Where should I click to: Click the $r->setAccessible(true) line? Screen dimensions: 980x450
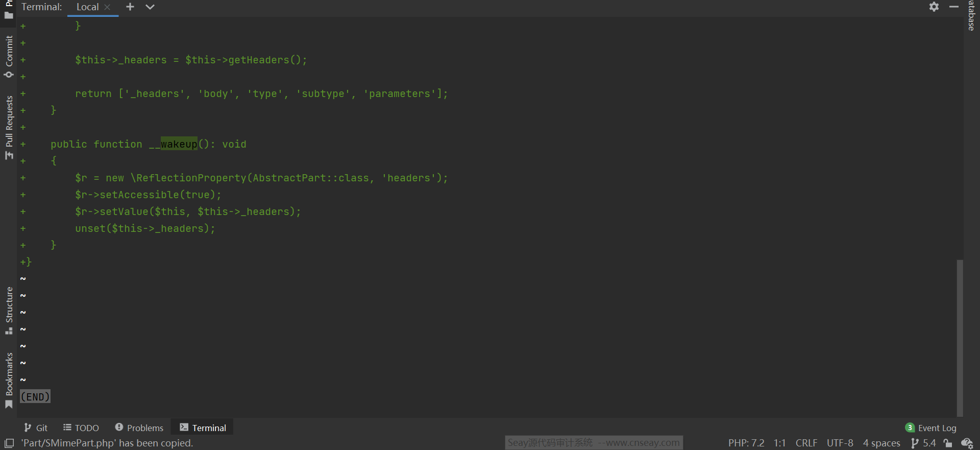[x=148, y=195]
